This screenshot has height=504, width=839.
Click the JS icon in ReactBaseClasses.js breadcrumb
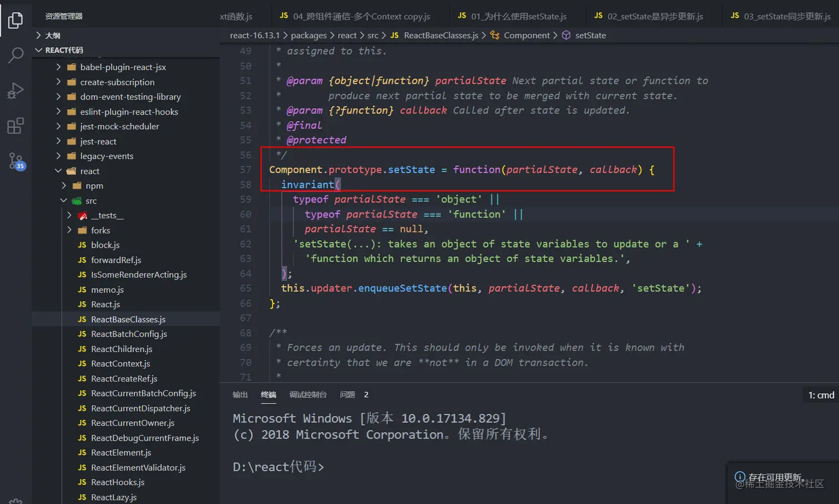click(x=395, y=35)
